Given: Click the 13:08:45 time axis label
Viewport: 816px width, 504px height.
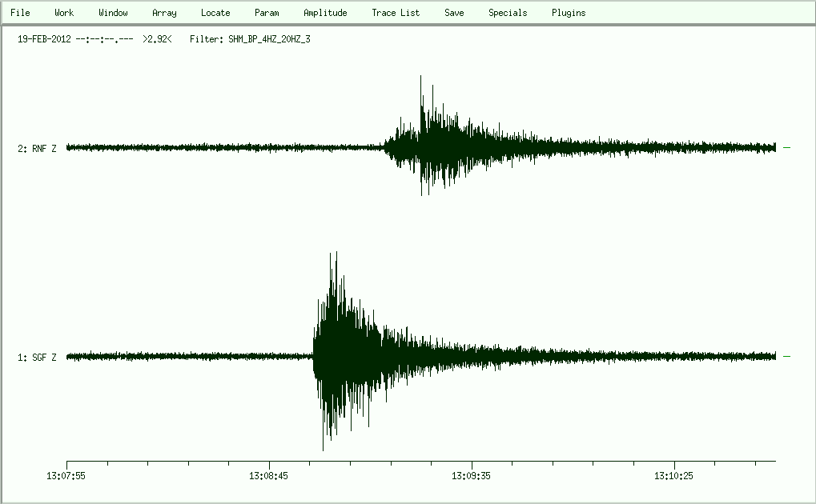Looking at the screenshot, I should (270, 476).
